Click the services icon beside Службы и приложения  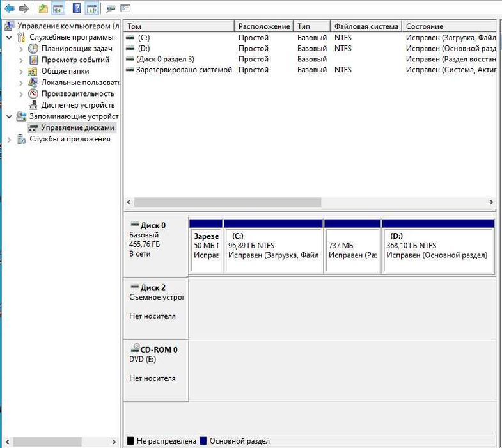21,139
